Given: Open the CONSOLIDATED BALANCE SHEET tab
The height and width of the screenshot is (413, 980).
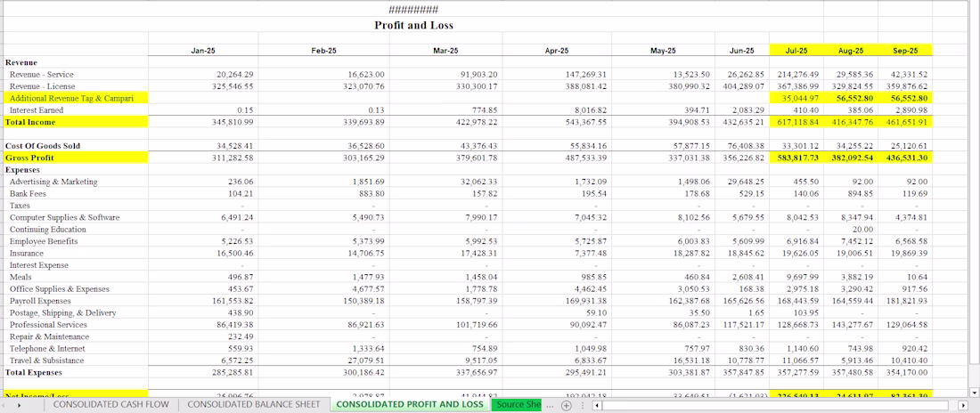Looking at the screenshot, I should pyautogui.click(x=254, y=404).
